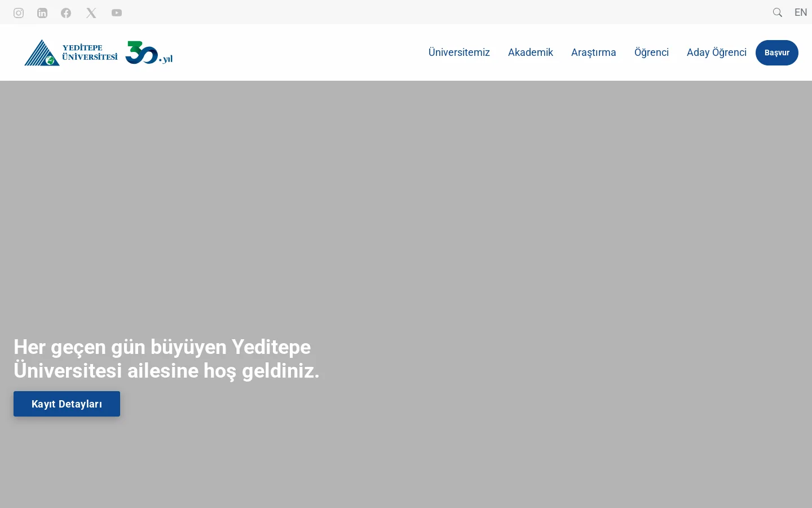Click the headline 'Her geçen gün büyüyen Yeditepe'
The height and width of the screenshot is (508, 812).
coord(162,347)
